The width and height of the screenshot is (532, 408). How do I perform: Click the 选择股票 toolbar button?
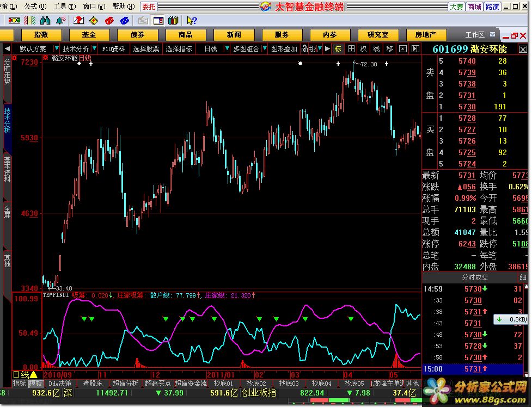point(146,49)
